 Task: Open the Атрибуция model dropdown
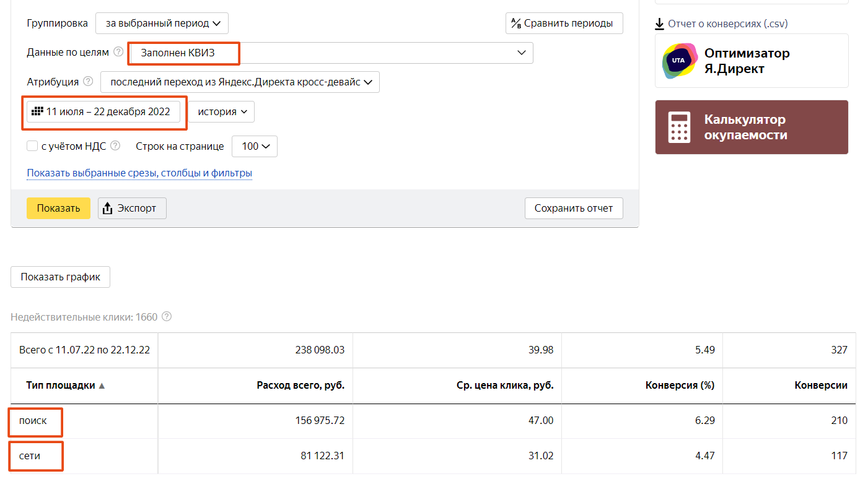(x=240, y=82)
